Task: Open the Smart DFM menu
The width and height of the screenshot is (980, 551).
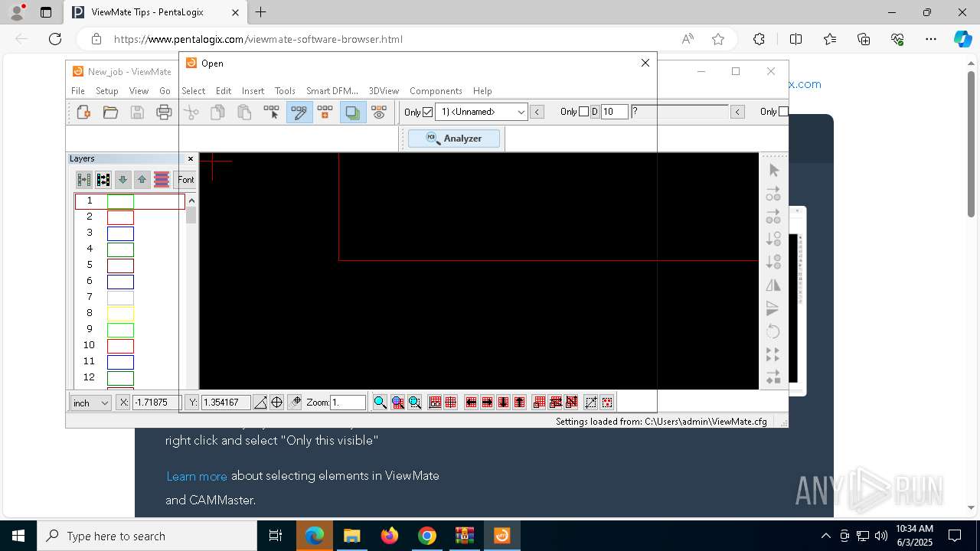Action: click(x=332, y=90)
